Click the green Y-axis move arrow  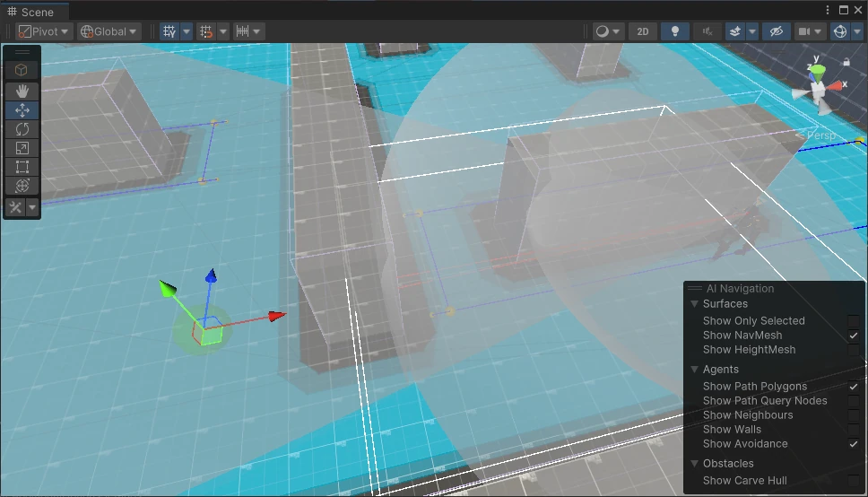[x=167, y=288]
